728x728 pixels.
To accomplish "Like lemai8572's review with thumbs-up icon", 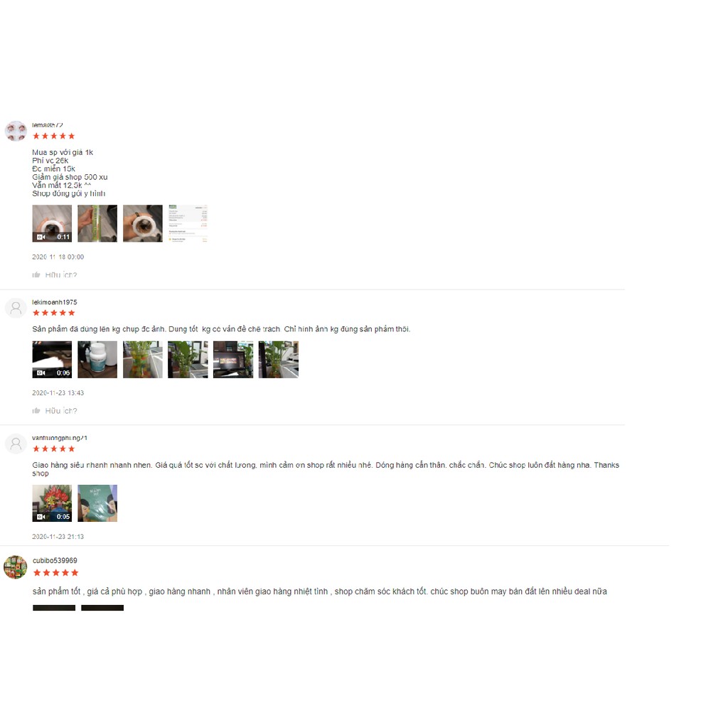I will [36, 275].
